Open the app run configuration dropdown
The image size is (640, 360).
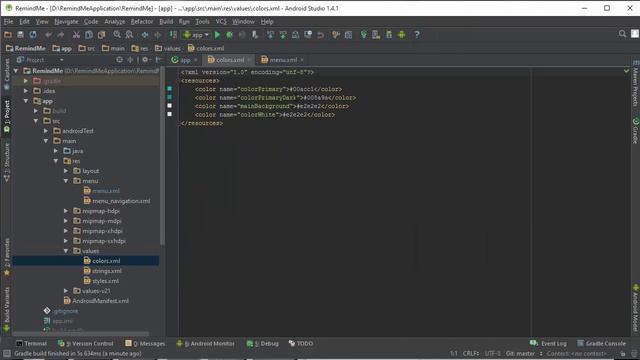click(197, 35)
